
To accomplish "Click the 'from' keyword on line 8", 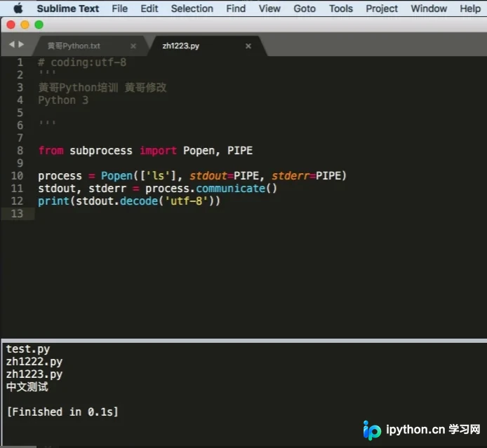I will coord(51,151).
